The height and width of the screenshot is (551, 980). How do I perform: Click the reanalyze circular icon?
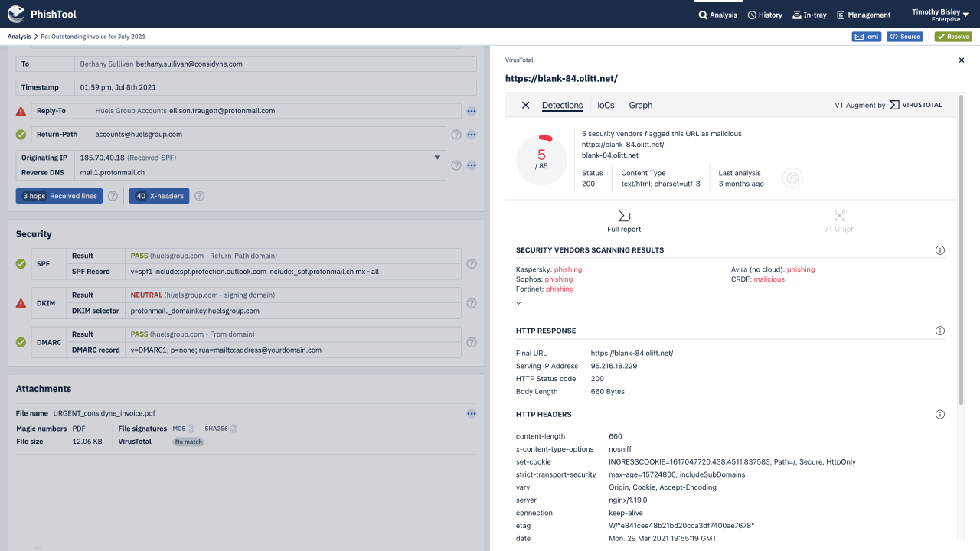pos(792,178)
